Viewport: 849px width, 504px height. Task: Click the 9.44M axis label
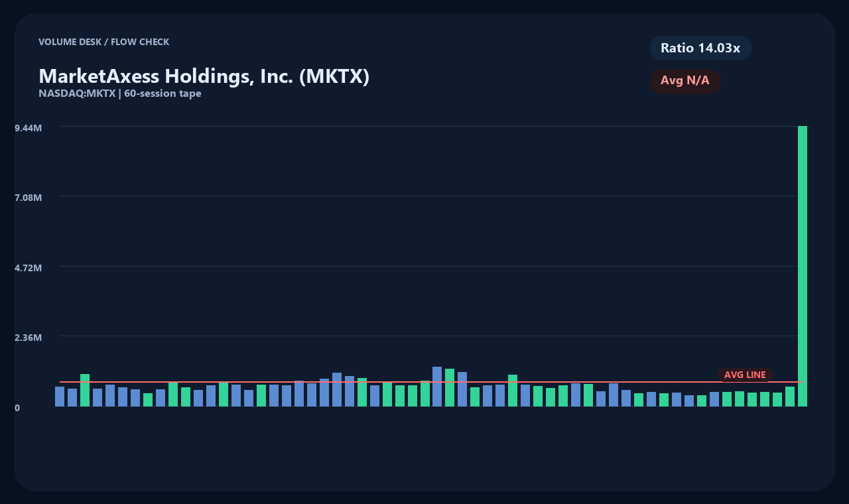click(28, 127)
